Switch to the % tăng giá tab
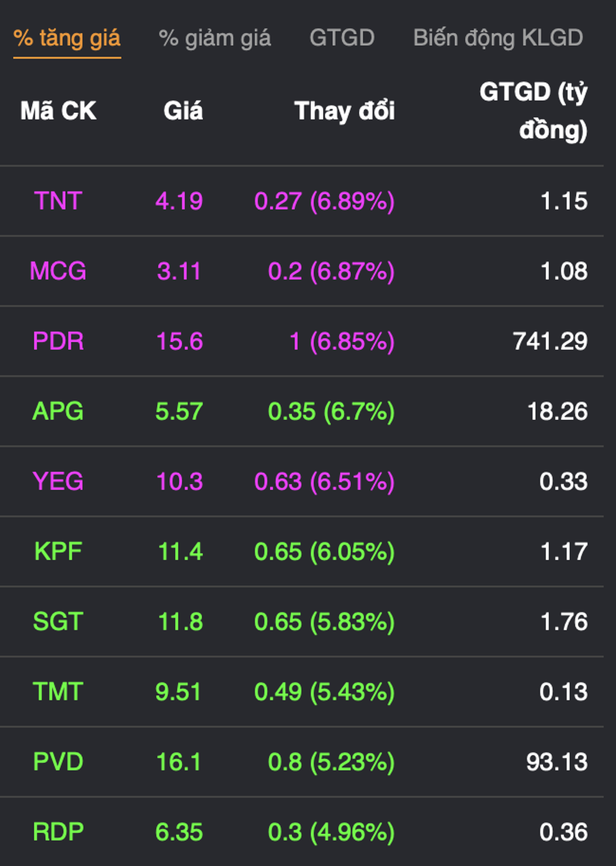Screen dimensions: 616x866 click(67, 38)
